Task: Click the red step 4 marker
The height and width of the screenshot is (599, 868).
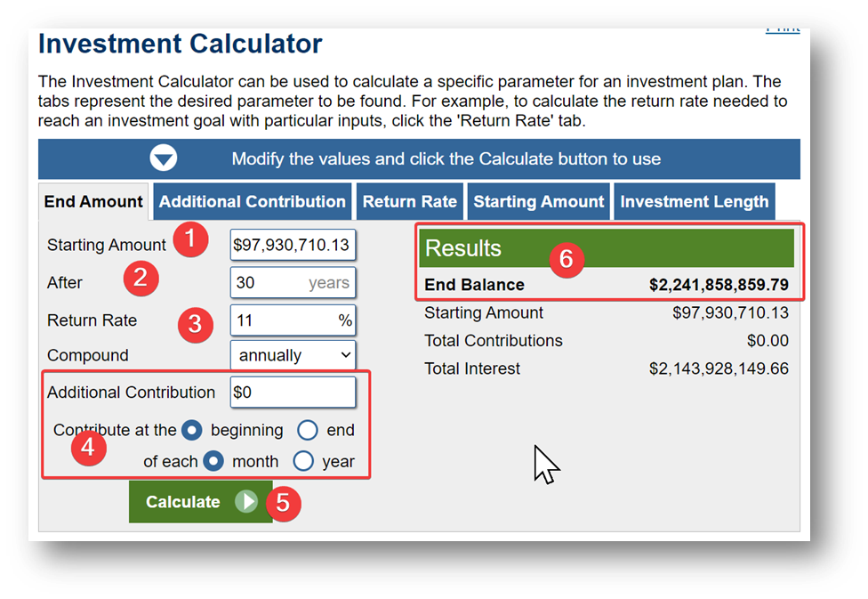Action: point(88,447)
